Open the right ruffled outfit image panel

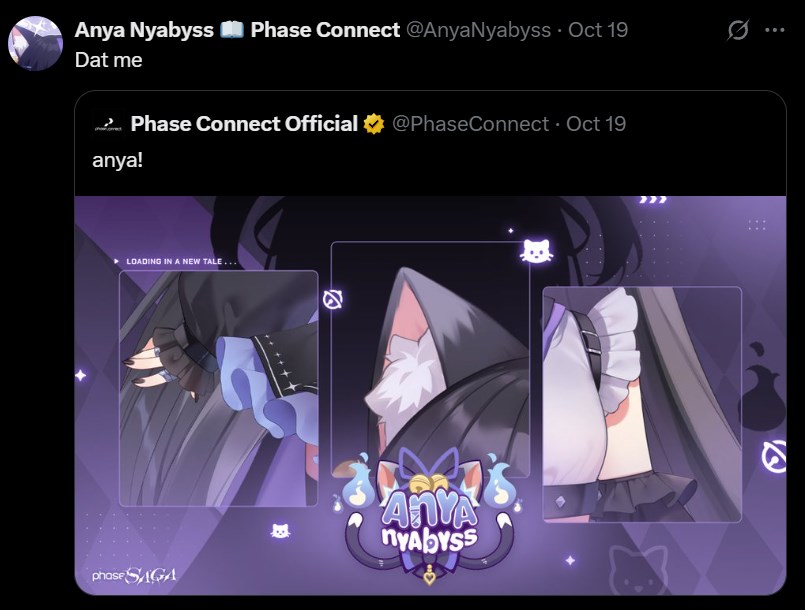pos(642,404)
